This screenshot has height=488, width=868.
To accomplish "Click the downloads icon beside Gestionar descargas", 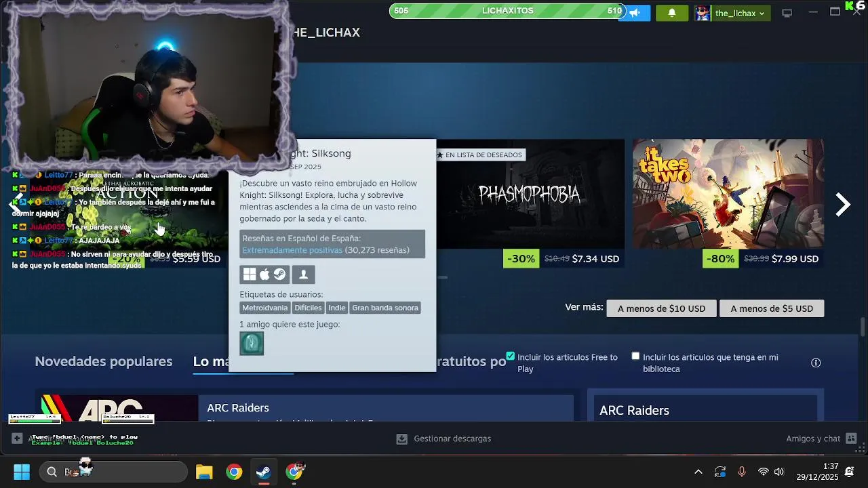I will pyautogui.click(x=402, y=439).
